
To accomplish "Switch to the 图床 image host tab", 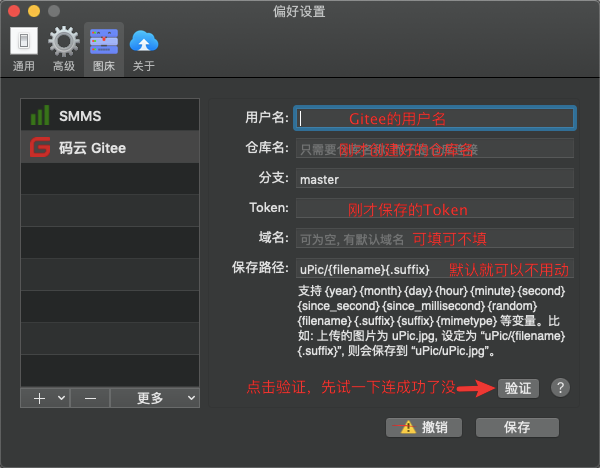I will point(104,50).
